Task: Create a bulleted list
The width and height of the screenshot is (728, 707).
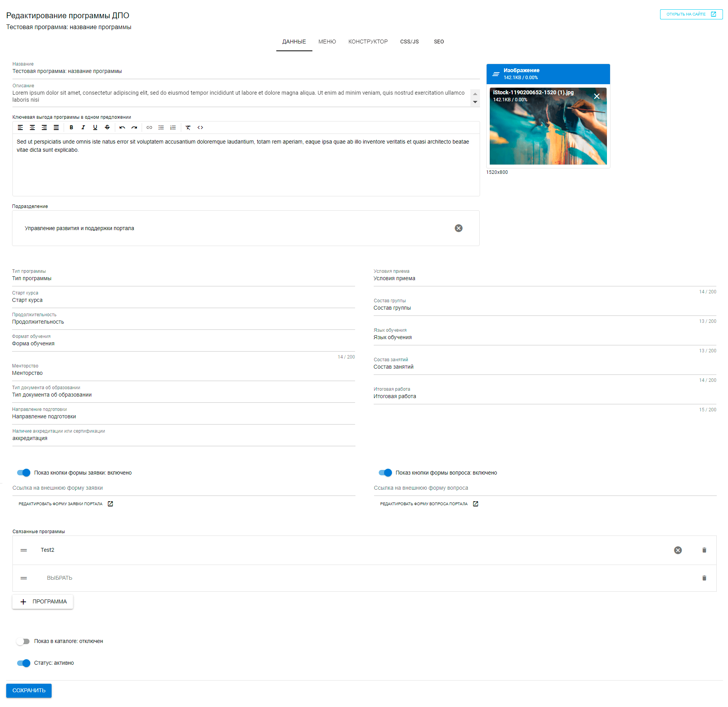Action: pyautogui.click(x=161, y=127)
